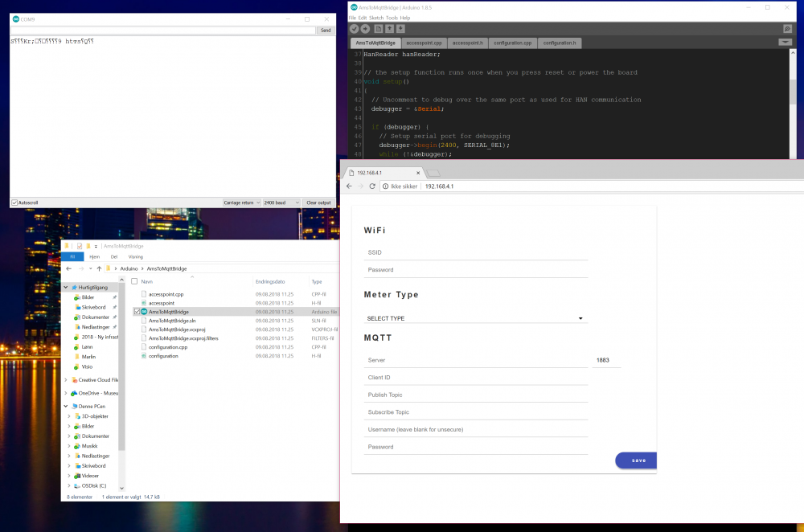The image size is (804, 532).
Task: Tick the select-all checkbox beside Navn
Action: click(x=134, y=281)
